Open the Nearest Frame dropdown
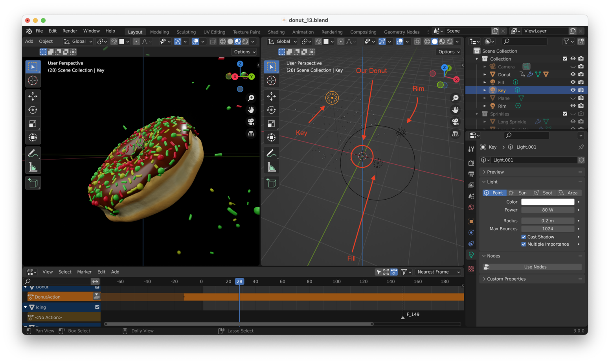 438,272
